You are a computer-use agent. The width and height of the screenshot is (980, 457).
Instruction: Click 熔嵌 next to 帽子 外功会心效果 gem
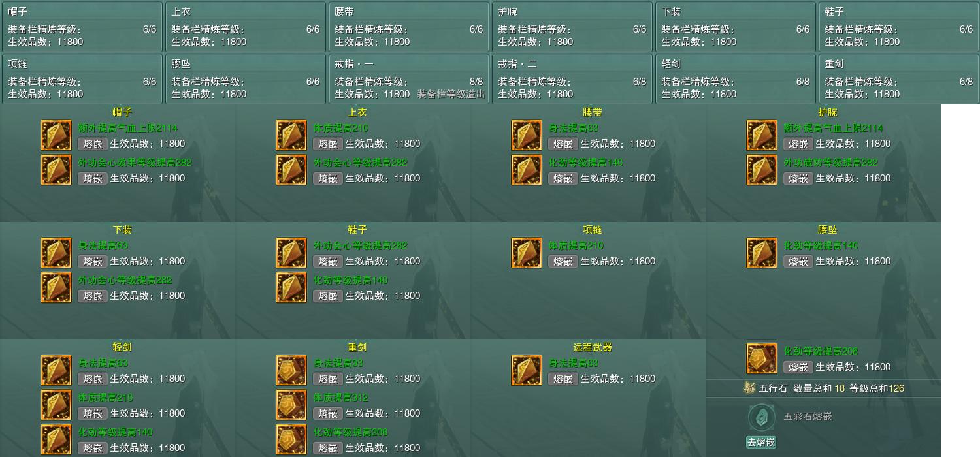92,178
